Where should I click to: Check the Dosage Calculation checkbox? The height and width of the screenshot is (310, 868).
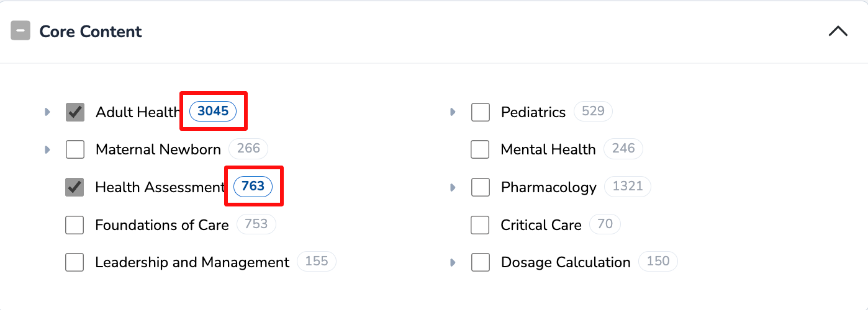(481, 262)
